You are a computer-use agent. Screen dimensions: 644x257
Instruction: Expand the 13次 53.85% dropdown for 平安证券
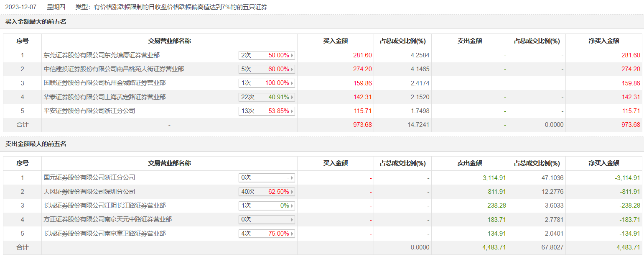[x=267, y=111]
